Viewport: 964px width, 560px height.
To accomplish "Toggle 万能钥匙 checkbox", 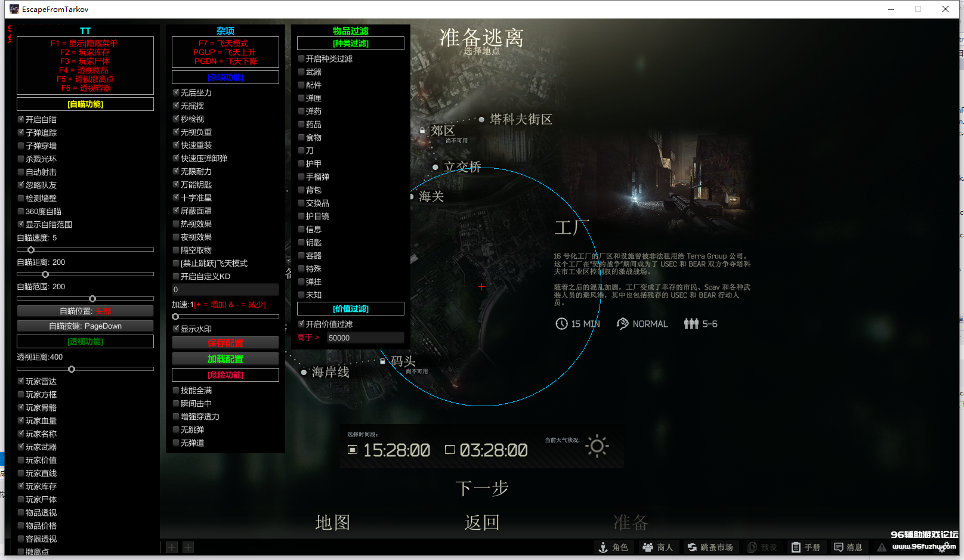I will 176,184.
